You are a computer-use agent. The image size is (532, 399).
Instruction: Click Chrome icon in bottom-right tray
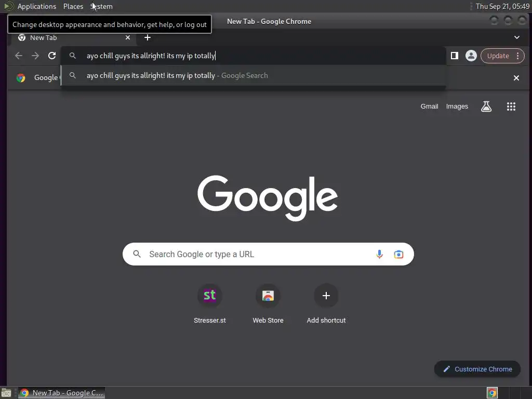pyautogui.click(x=492, y=393)
